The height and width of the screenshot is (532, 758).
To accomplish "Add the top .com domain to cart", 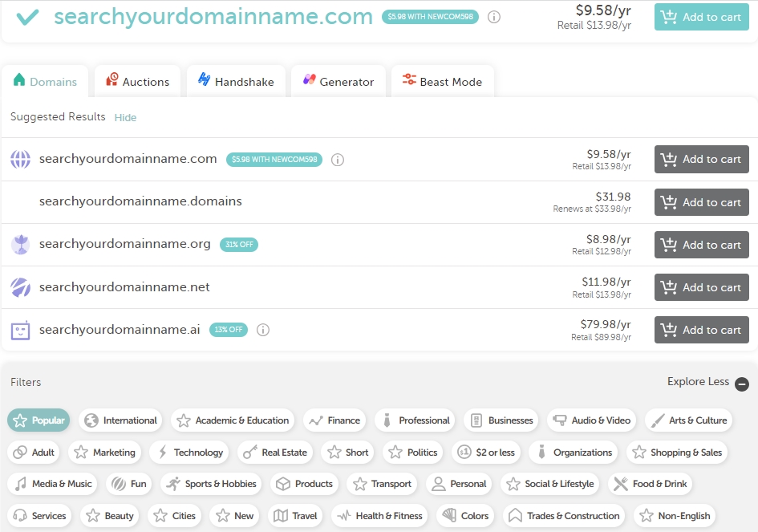I will click(701, 17).
